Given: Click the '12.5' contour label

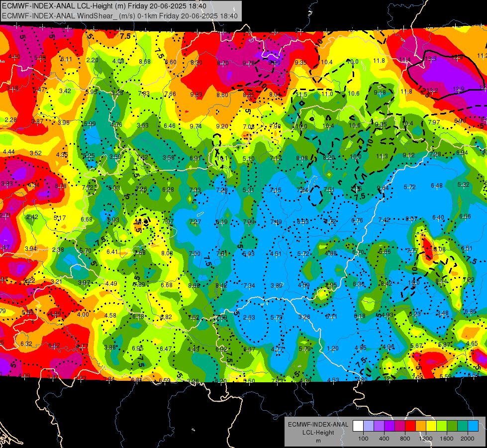Looking at the screenshot, I should (424, 92).
